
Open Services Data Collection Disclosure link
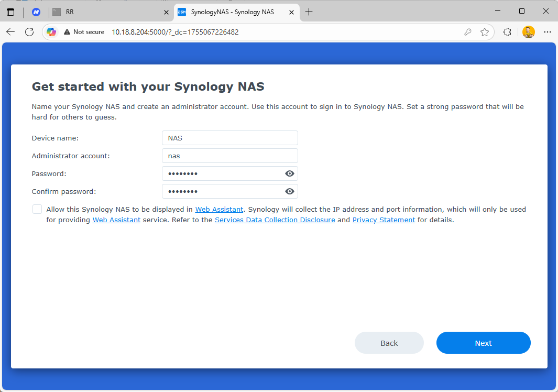pyautogui.click(x=275, y=220)
